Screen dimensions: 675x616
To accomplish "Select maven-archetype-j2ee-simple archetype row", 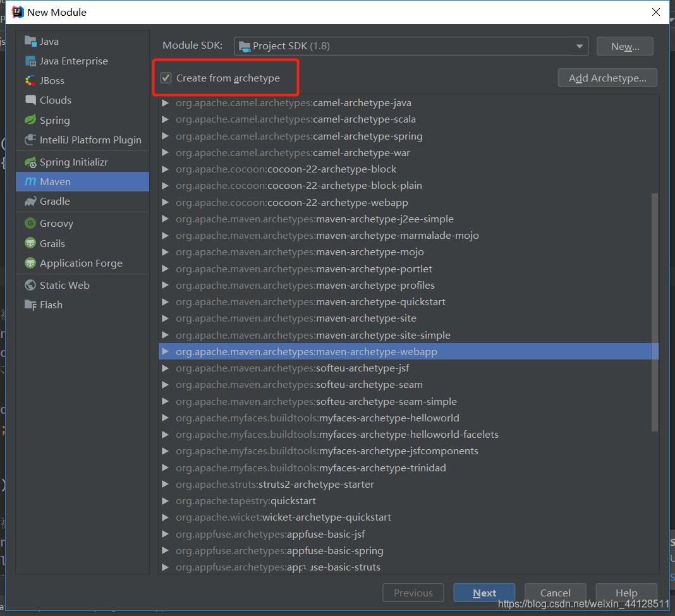I will tap(408, 219).
